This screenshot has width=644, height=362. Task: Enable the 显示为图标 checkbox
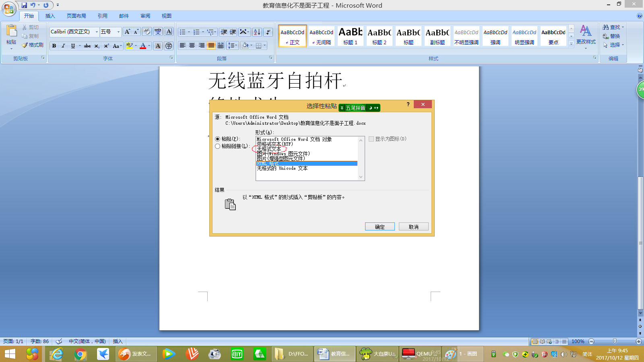tap(371, 139)
